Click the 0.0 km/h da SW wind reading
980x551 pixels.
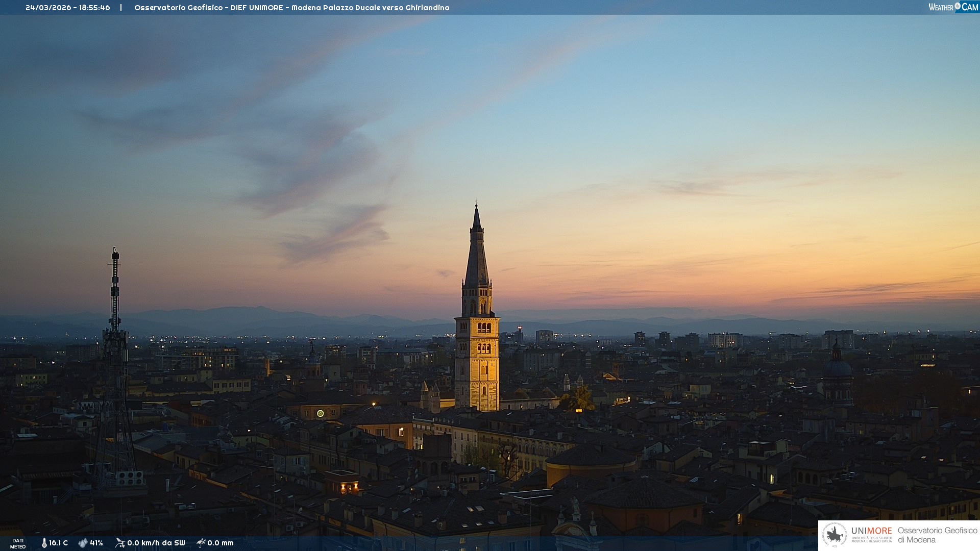pos(156,543)
